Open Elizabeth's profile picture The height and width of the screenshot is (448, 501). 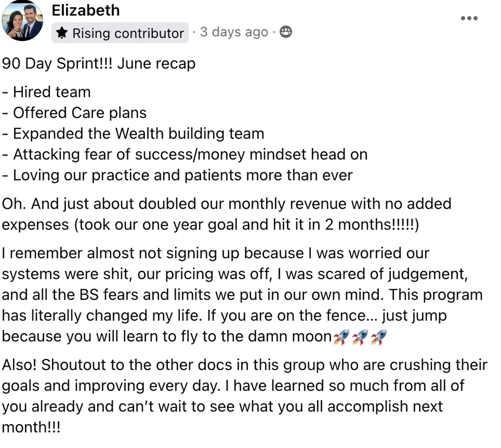tap(23, 22)
